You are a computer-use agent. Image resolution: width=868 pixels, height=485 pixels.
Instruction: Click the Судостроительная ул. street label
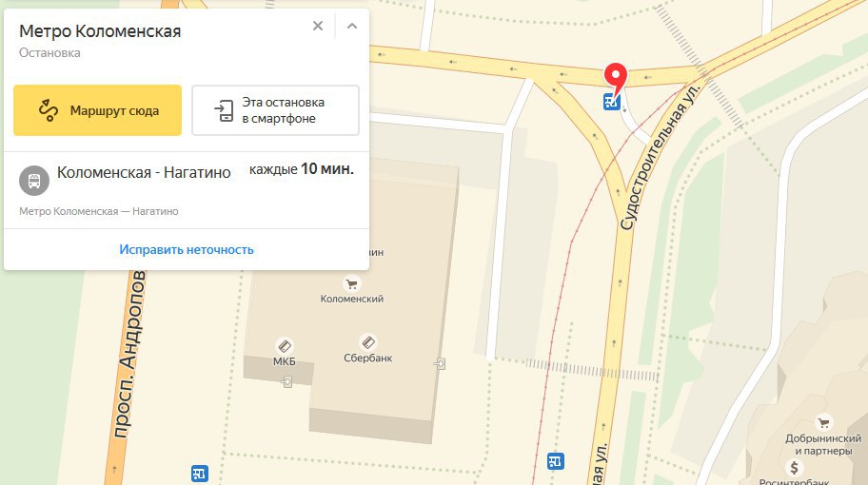(x=660, y=158)
